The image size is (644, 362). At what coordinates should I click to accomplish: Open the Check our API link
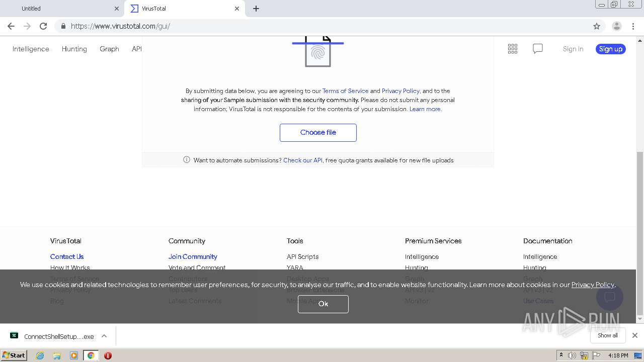click(303, 160)
